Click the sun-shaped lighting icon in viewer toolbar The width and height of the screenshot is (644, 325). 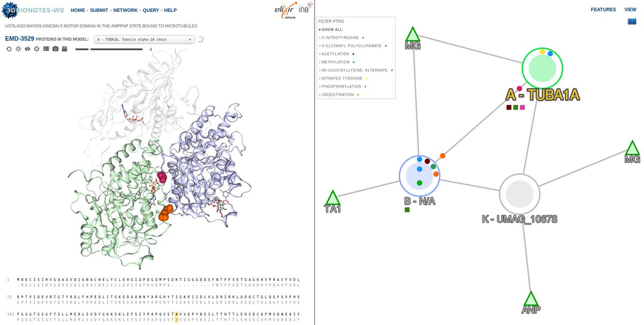click(18, 49)
